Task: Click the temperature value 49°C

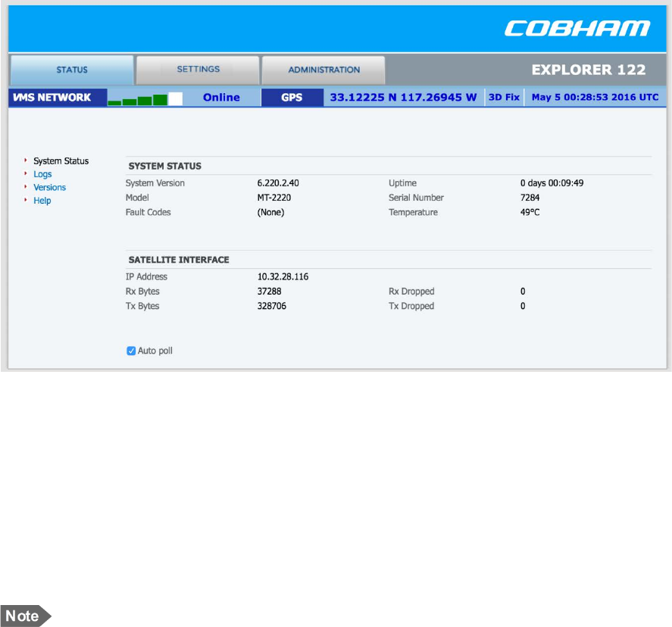Action: coord(530,213)
